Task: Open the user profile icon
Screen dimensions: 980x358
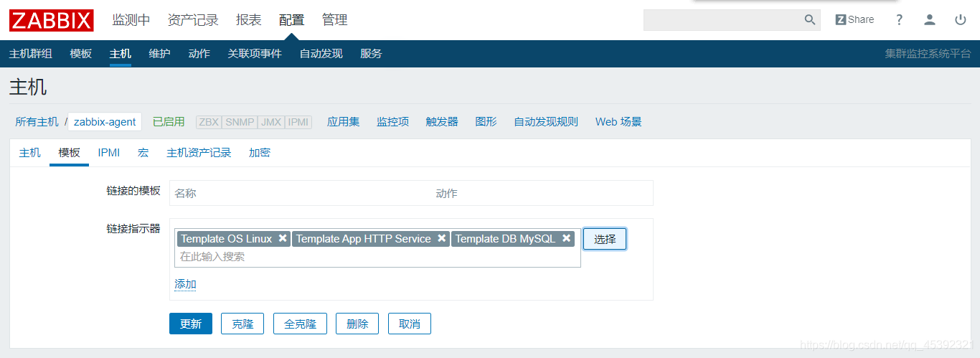Action: 930,20
